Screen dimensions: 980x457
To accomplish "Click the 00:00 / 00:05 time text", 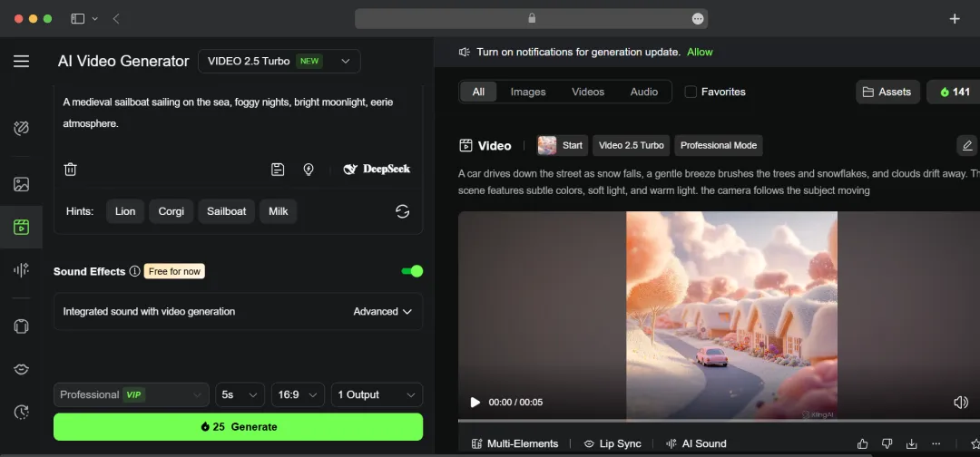I will coord(515,403).
